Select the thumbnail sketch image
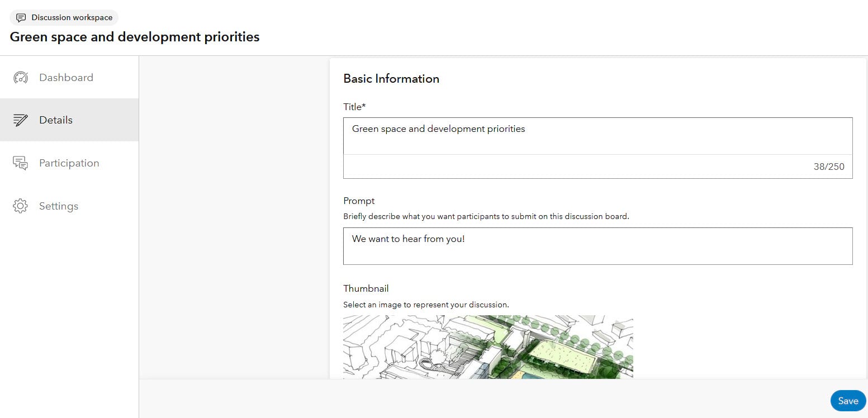The width and height of the screenshot is (868, 418). [488, 346]
